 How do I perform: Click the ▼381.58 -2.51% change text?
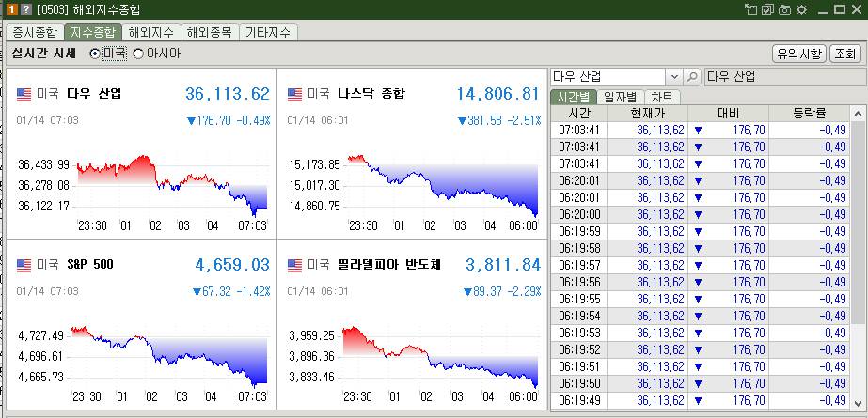[498, 120]
